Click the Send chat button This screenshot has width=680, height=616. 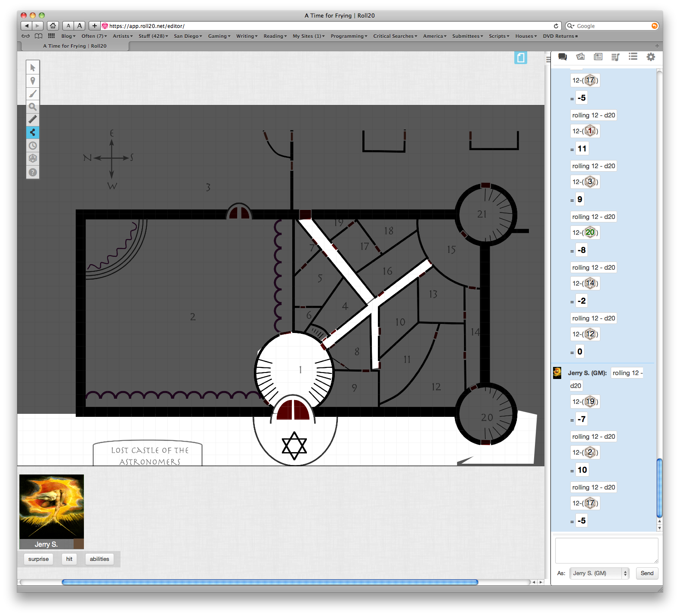coord(646,573)
